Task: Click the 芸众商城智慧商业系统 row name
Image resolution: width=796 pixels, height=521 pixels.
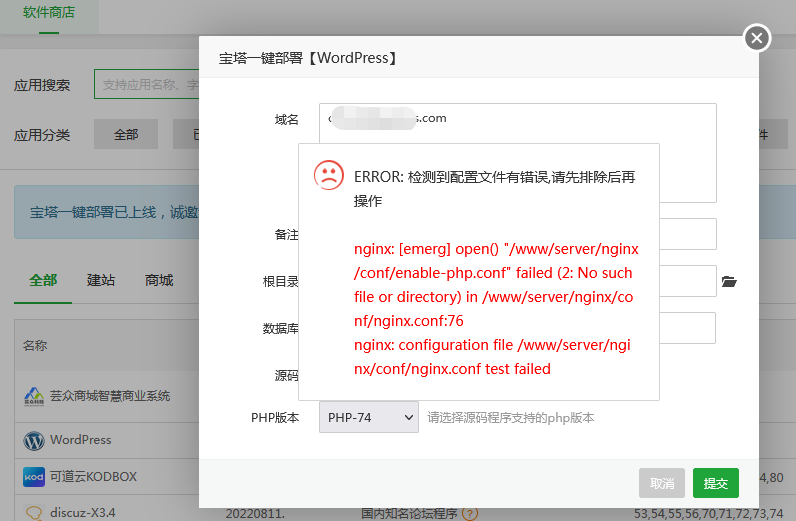Action: 110,396
